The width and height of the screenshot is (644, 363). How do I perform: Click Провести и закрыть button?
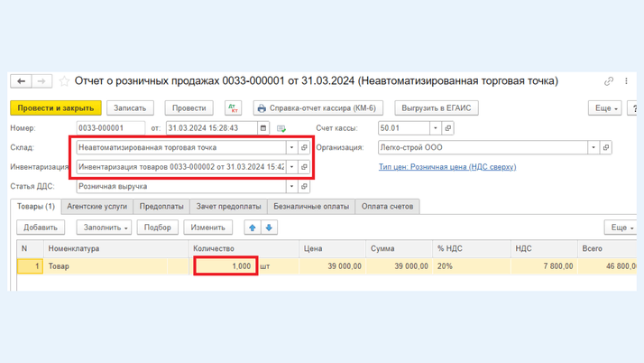click(x=55, y=108)
